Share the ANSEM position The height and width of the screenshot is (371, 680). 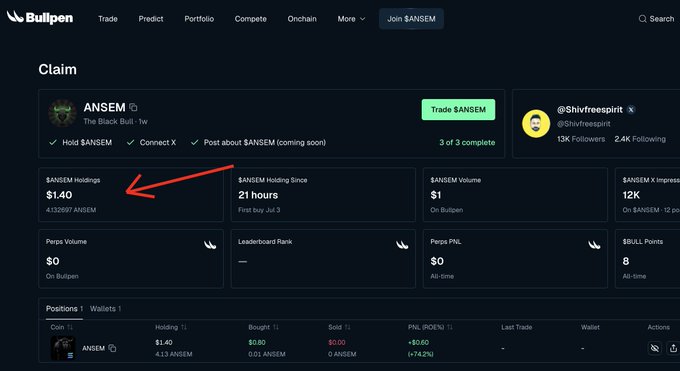[673, 348]
